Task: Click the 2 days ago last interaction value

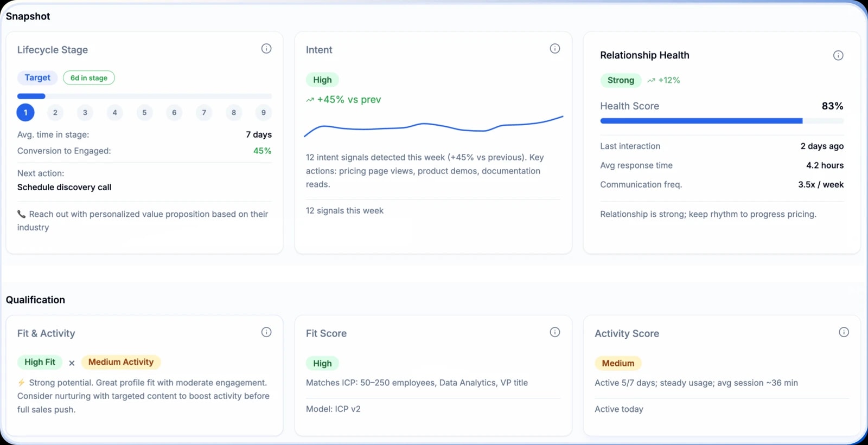Action: coord(822,146)
